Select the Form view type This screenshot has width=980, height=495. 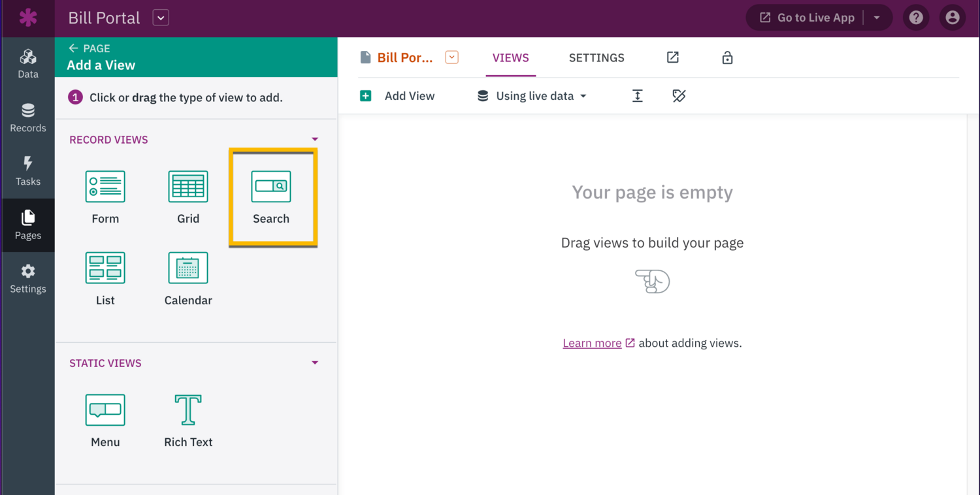click(105, 197)
